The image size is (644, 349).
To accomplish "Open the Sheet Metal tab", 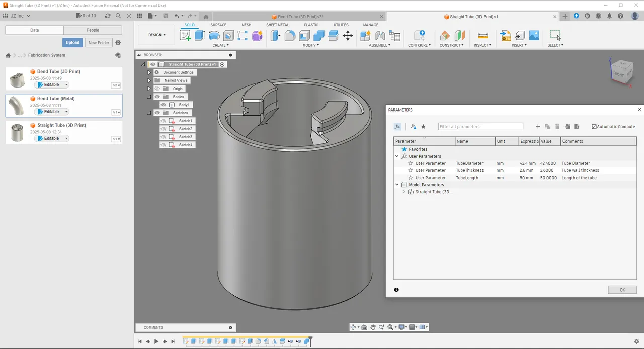I will pyautogui.click(x=277, y=25).
